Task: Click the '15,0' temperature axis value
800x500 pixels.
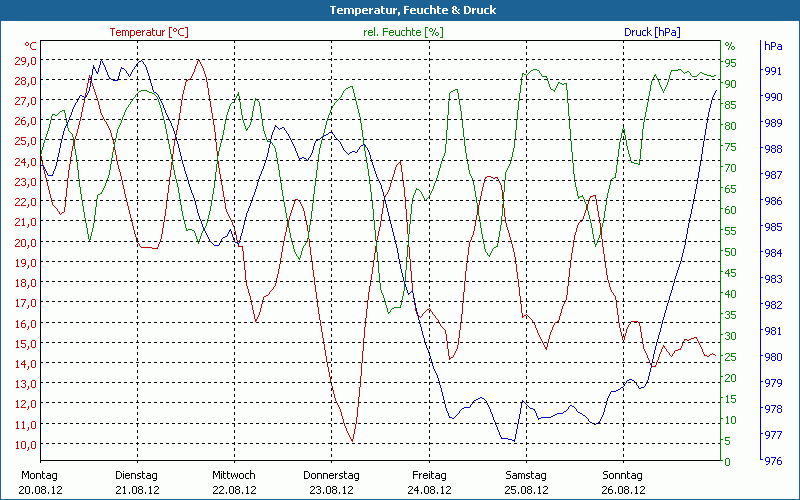Action: [25, 343]
